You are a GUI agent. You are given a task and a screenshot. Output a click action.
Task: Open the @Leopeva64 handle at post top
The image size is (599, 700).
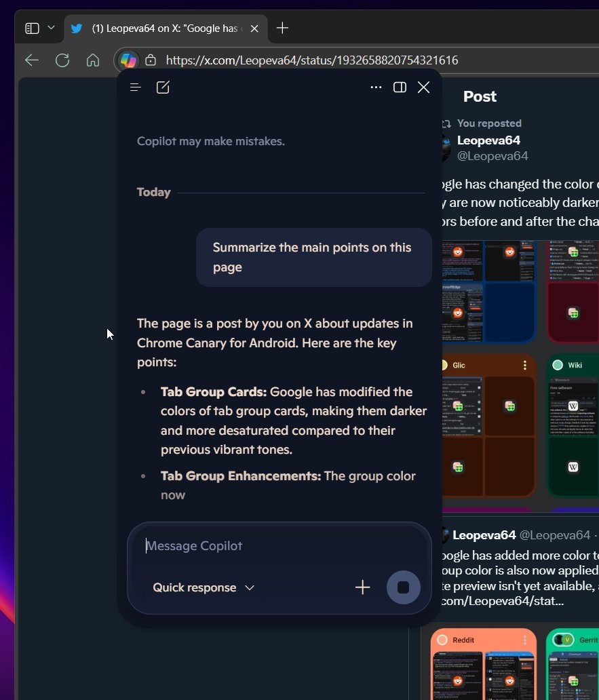coord(492,156)
